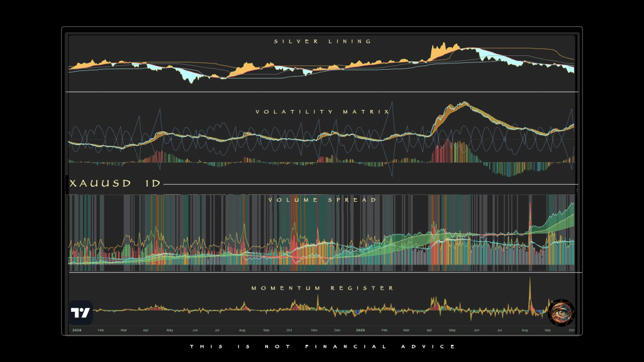Click the Nov label on time axis
The image size is (644, 362).
tap(314, 330)
